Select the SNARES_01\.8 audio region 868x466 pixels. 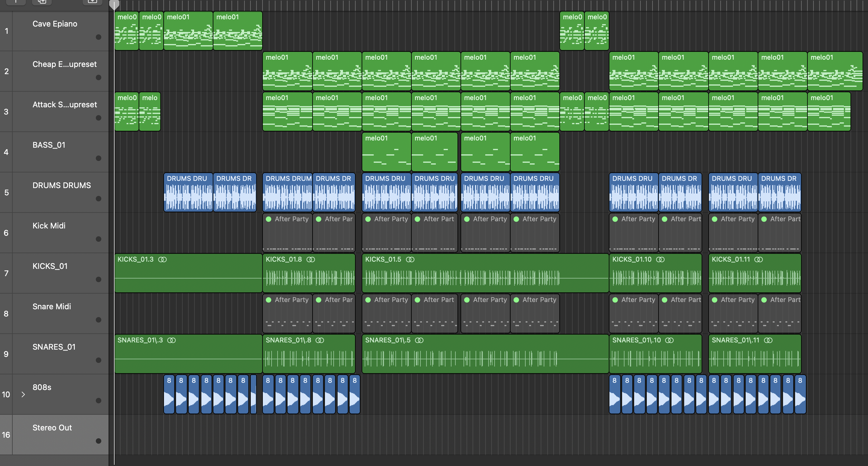pos(309,354)
